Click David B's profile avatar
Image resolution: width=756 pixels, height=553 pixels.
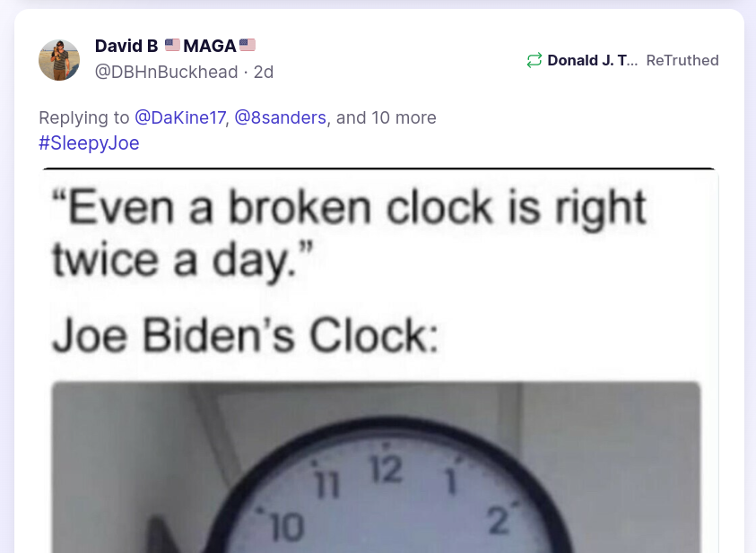click(59, 60)
